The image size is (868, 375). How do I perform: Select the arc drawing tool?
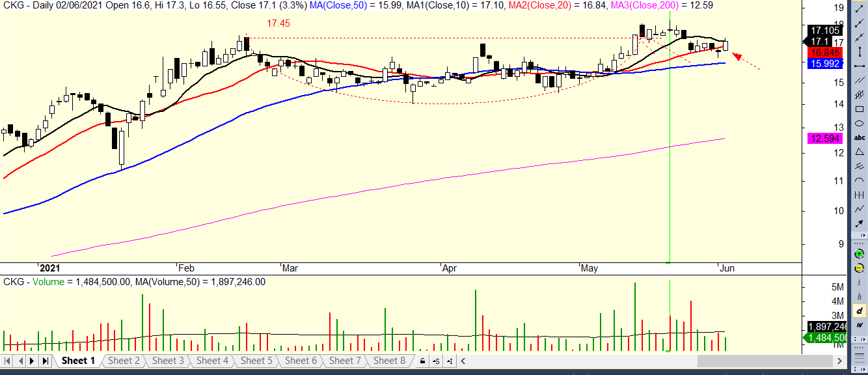[x=860, y=180]
